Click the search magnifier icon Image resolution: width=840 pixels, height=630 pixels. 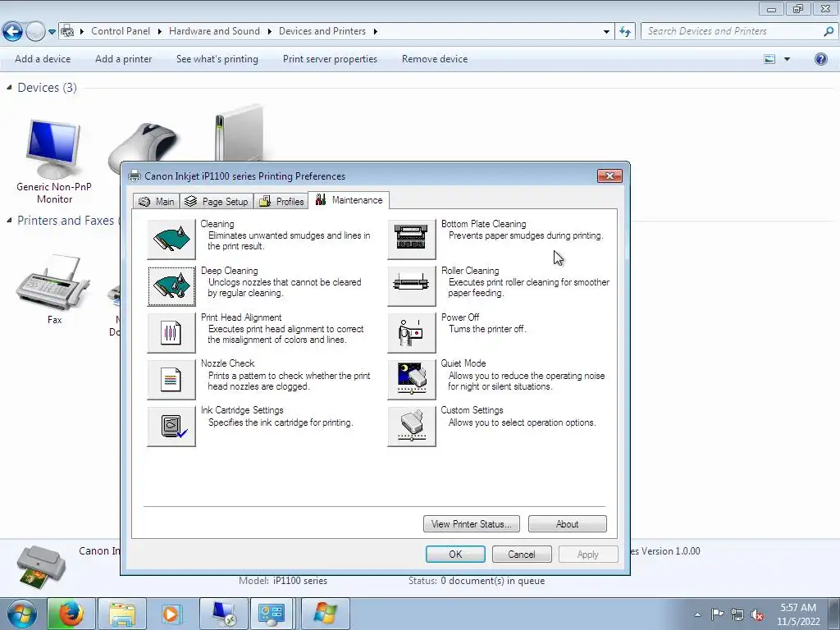829,31
